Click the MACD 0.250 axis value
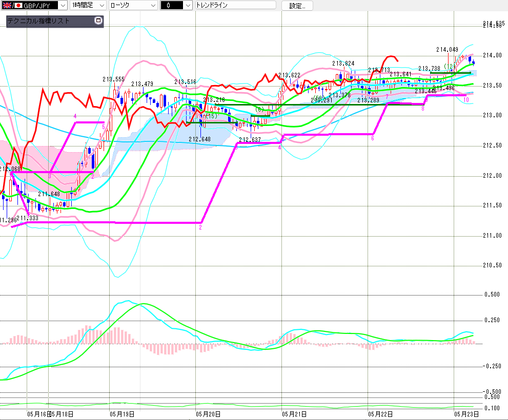Screen dimensions: 508x420 coord(492,320)
